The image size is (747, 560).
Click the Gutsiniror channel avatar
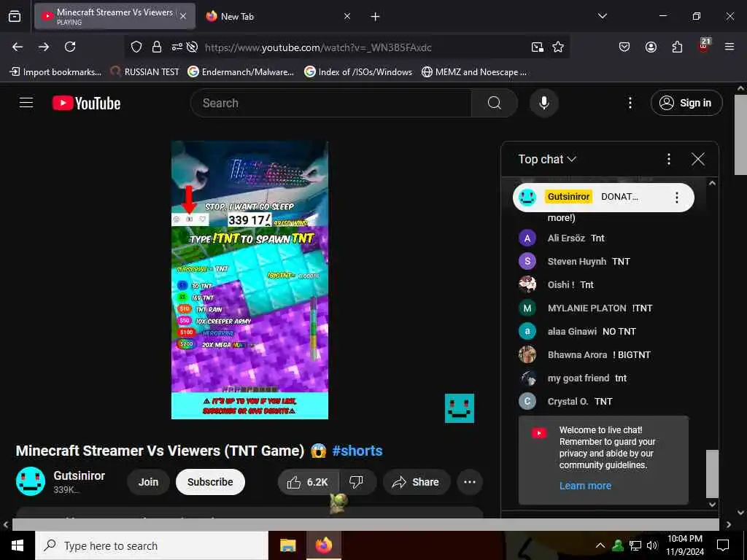coord(31,481)
